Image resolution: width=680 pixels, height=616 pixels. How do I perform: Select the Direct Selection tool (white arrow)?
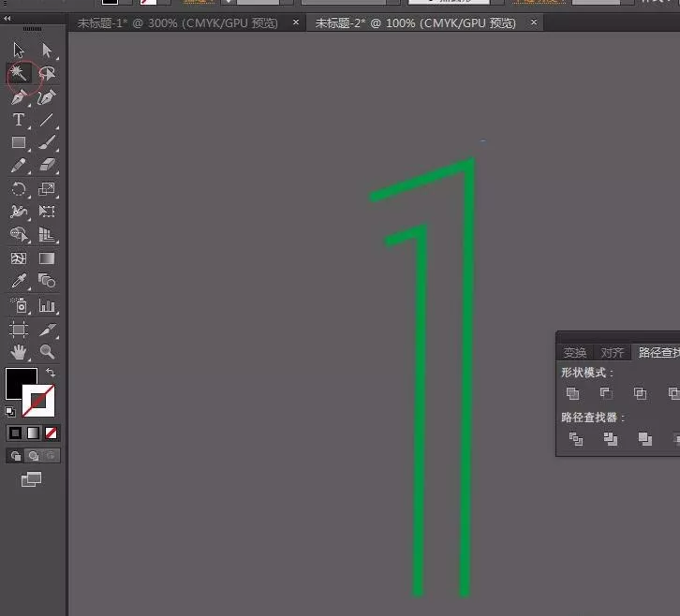point(47,51)
